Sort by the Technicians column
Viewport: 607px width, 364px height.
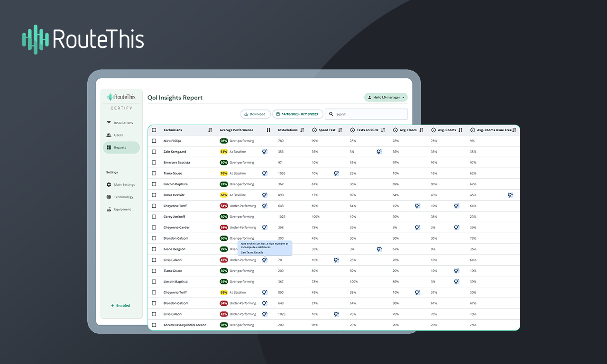coord(210,130)
